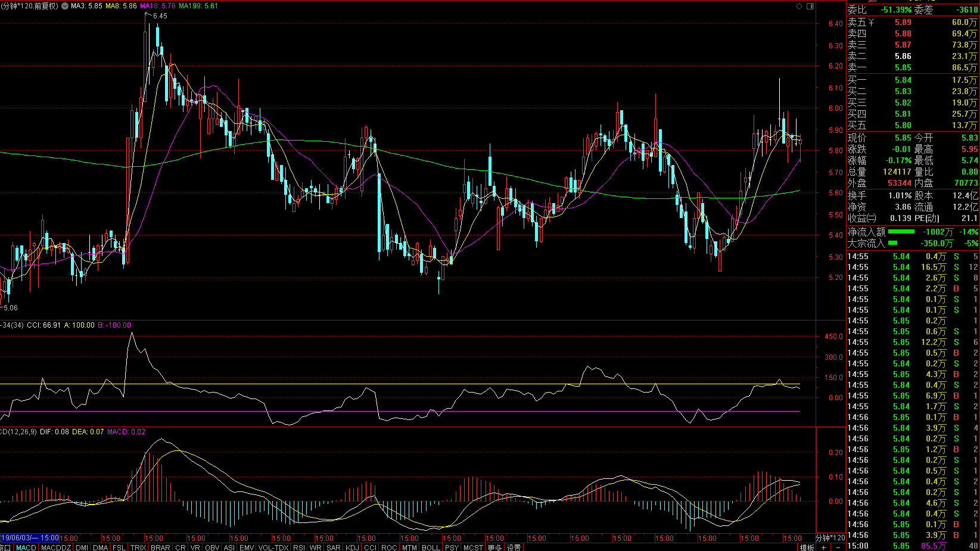Click the CCI: 66.91 value label
Viewport: 980px width, 551px height.
pyautogui.click(x=43, y=325)
